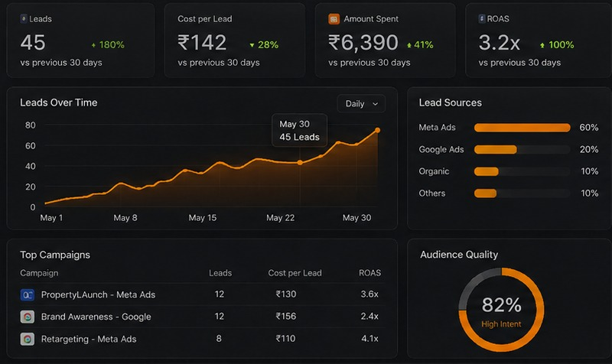Click the Campaign column header

coord(39,273)
